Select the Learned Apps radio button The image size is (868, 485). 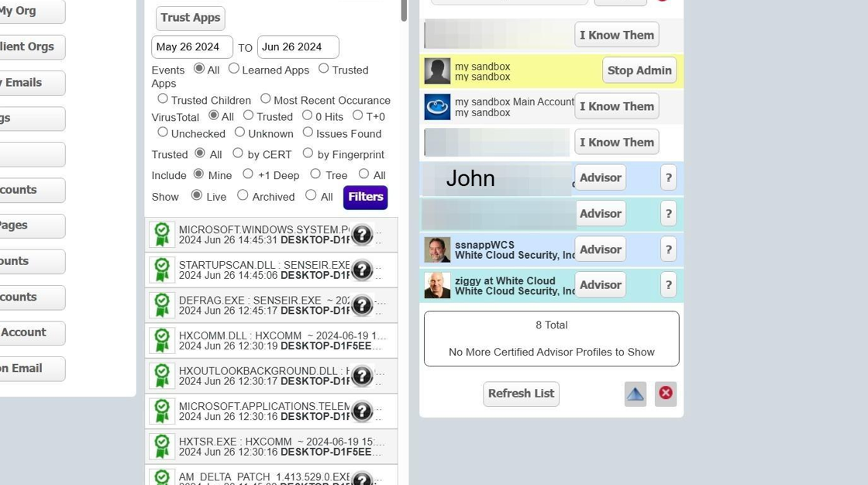[234, 68]
